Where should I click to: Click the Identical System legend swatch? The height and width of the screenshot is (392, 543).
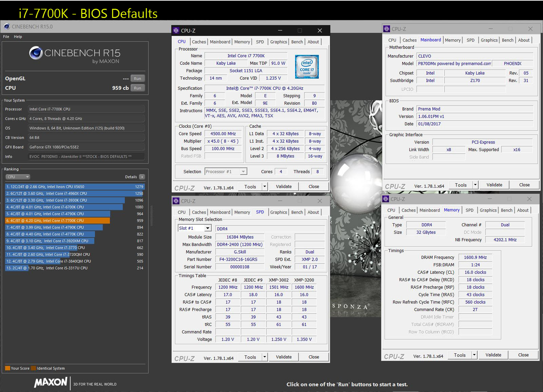pos(33,368)
